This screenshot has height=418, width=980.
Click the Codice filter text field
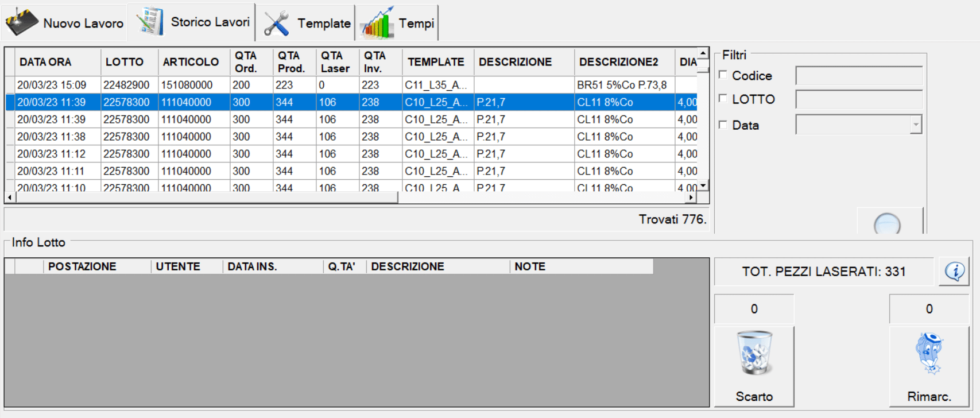click(858, 75)
